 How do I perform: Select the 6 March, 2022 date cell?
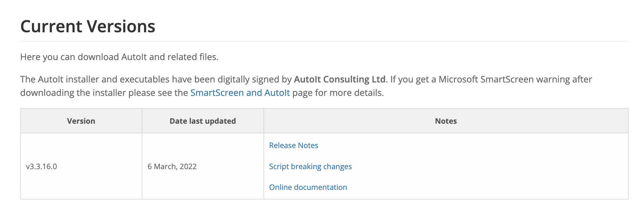pyautogui.click(x=172, y=167)
